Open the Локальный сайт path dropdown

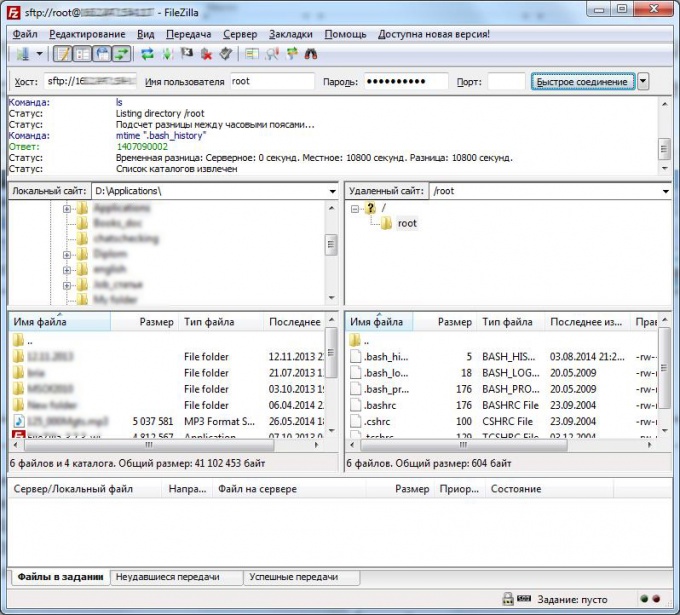pyautogui.click(x=332, y=191)
